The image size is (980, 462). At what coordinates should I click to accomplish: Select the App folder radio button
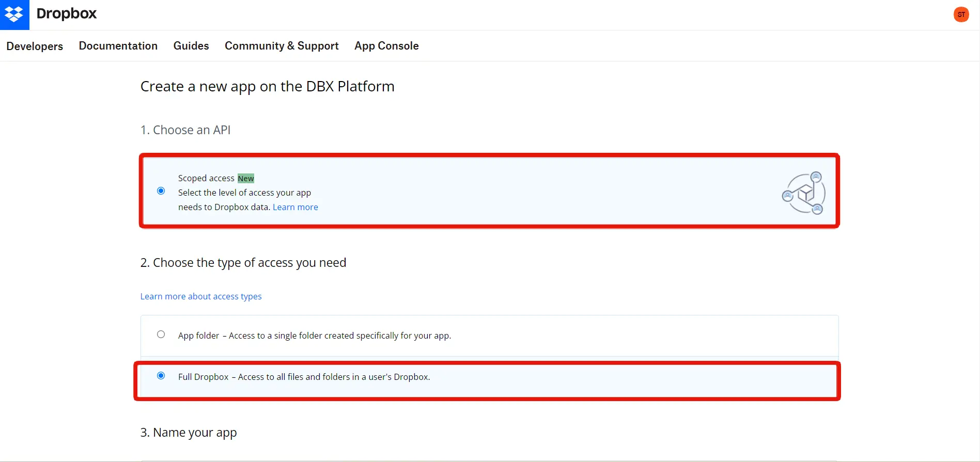[161, 334]
